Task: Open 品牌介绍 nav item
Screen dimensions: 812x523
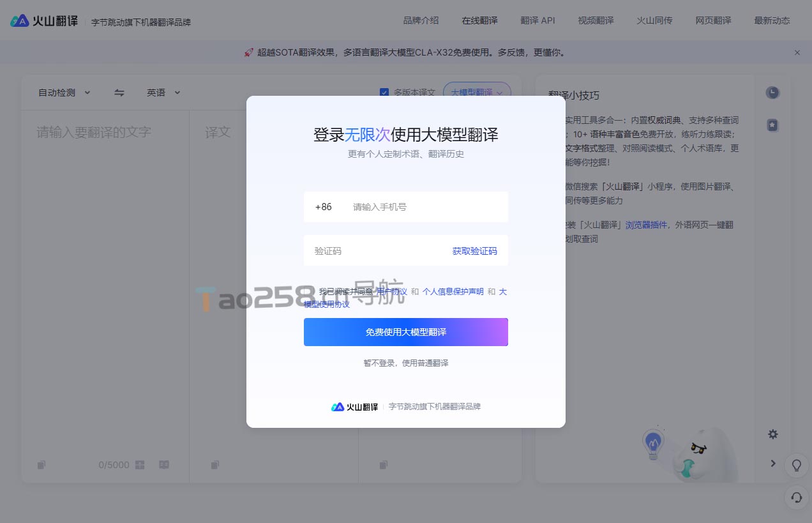Action: tap(421, 20)
